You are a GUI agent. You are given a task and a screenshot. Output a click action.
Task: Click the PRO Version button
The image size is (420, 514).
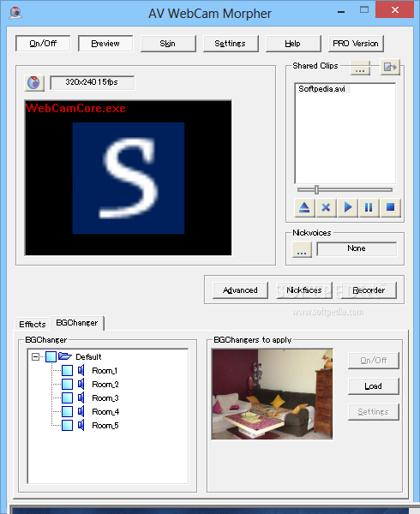[x=356, y=44]
